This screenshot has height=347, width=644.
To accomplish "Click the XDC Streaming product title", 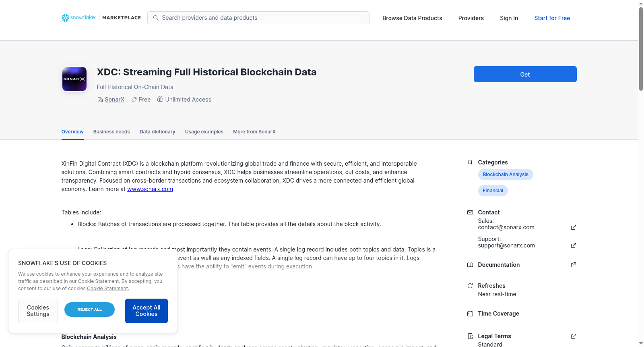I will 206,72.
